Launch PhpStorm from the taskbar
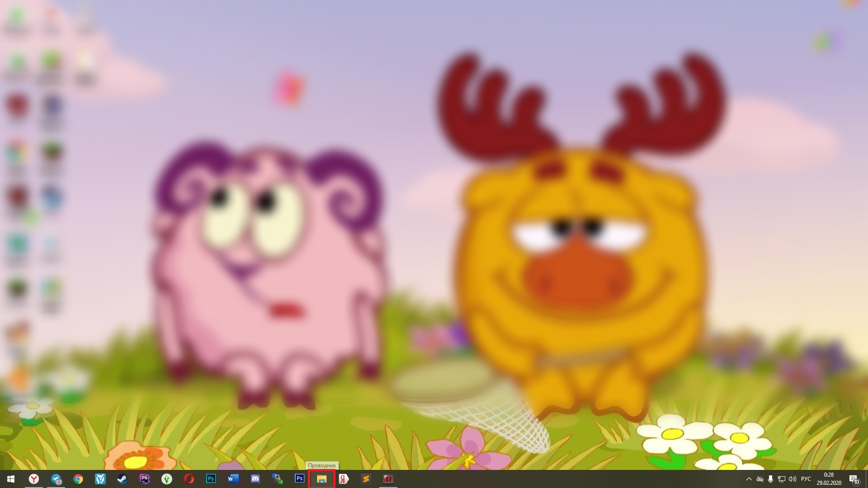 tap(144, 479)
